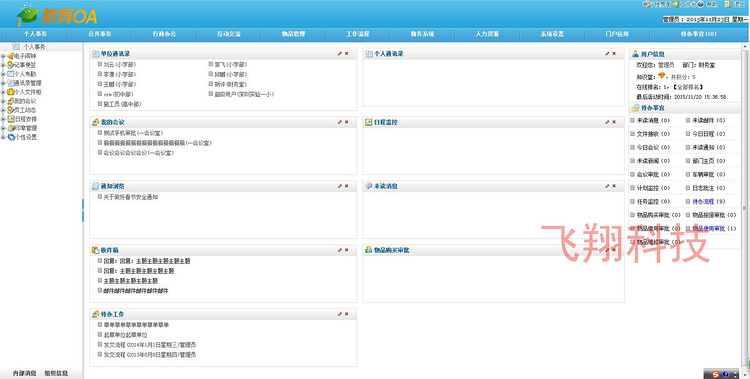Expand the 记事便签 tree node
The image size is (750, 379).
[3, 65]
